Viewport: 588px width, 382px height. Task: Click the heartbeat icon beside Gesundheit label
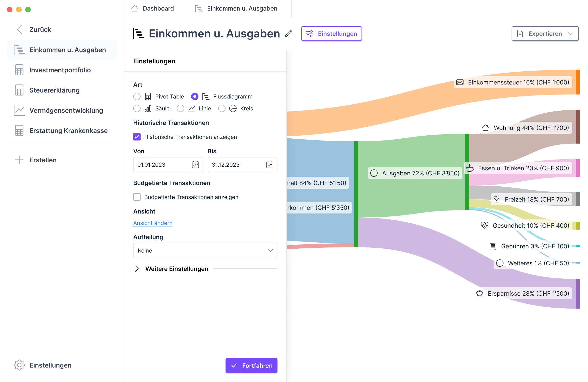pos(484,225)
